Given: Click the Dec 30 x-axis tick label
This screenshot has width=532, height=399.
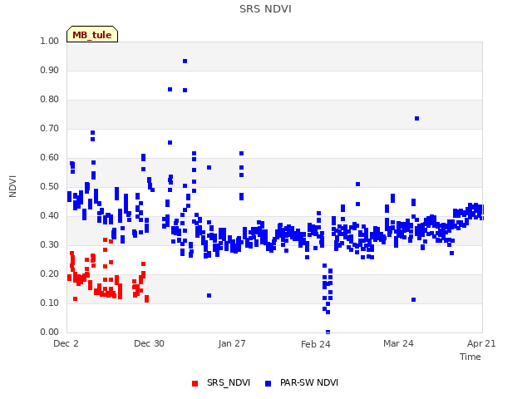Looking at the screenshot, I should pos(149,343).
